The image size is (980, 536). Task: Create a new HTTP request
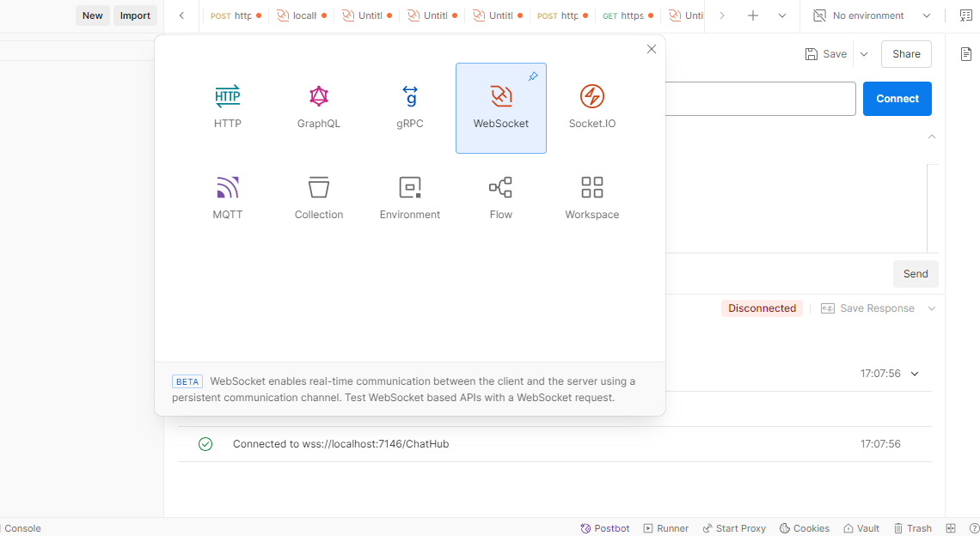(227, 106)
